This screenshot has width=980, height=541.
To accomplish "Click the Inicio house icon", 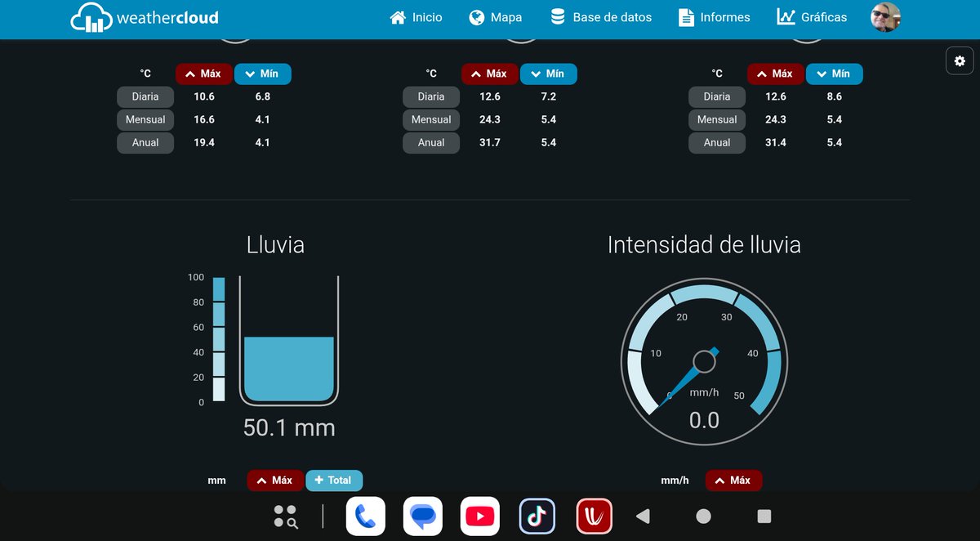I will [398, 17].
